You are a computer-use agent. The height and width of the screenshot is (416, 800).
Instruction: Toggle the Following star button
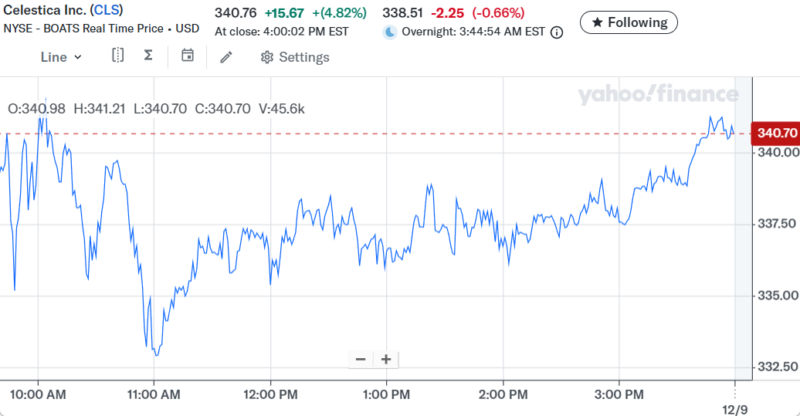629,22
